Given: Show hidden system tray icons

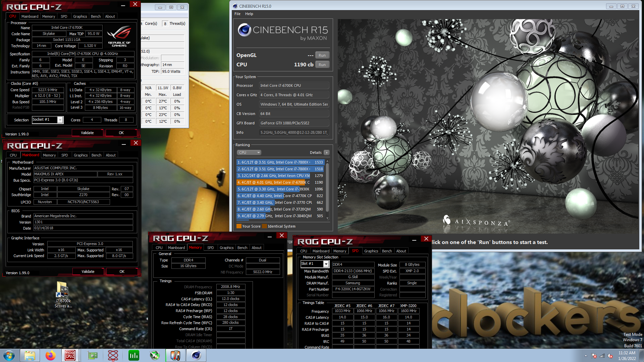Looking at the screenshot, I should [x=586, y=356].
